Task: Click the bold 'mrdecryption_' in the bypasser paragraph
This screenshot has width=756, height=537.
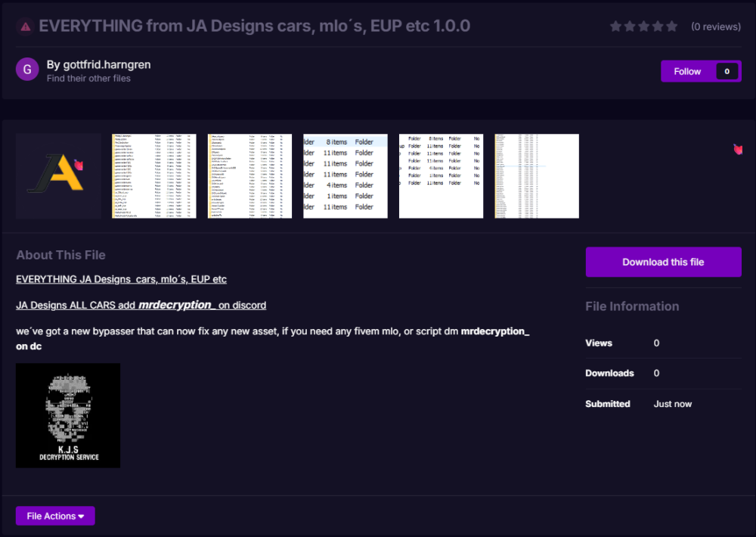Action: coord(495,331)
